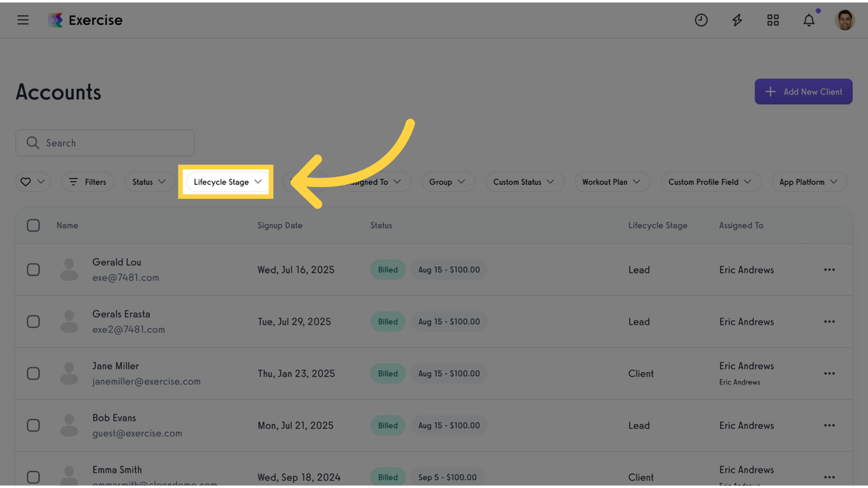The height and width of the screenshot is (488, 868).
Task: Open the hamburger navigation menu
Action: [x=23, y=20]
